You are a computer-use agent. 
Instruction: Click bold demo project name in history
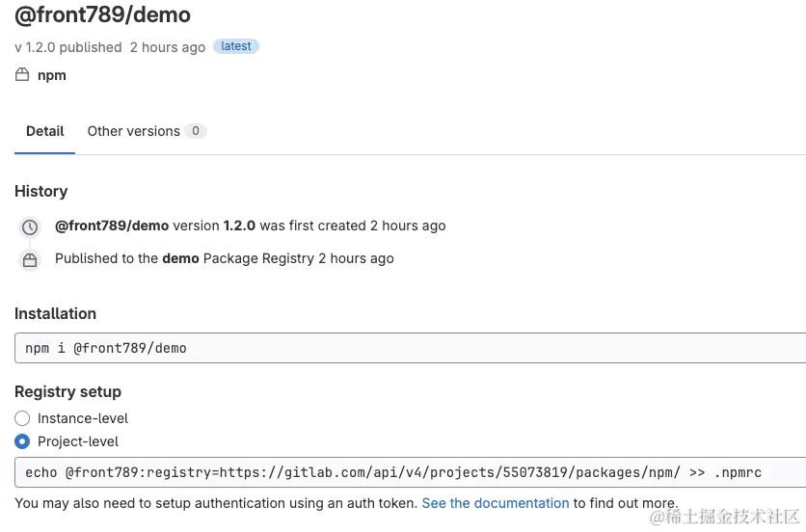point(180,258)
